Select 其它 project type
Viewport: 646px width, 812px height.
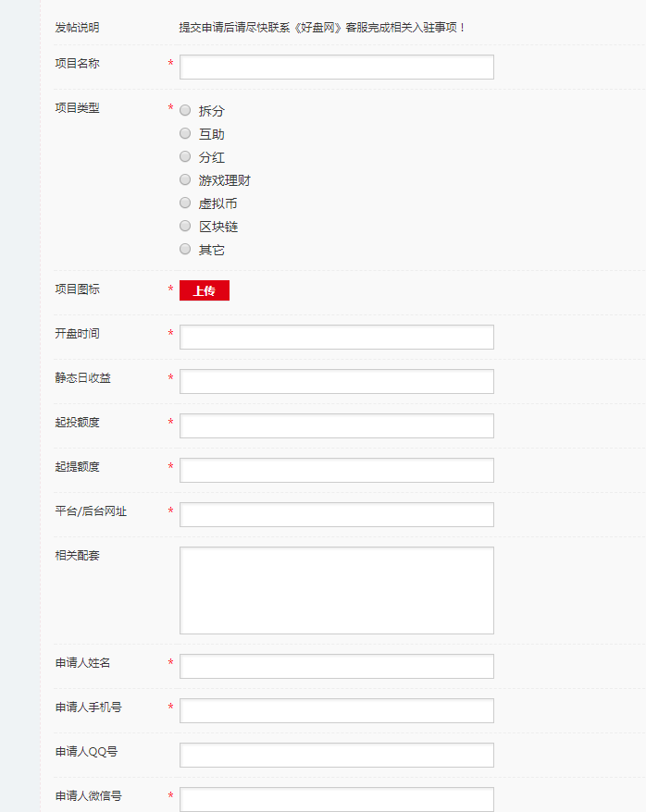tap(185, 249)
